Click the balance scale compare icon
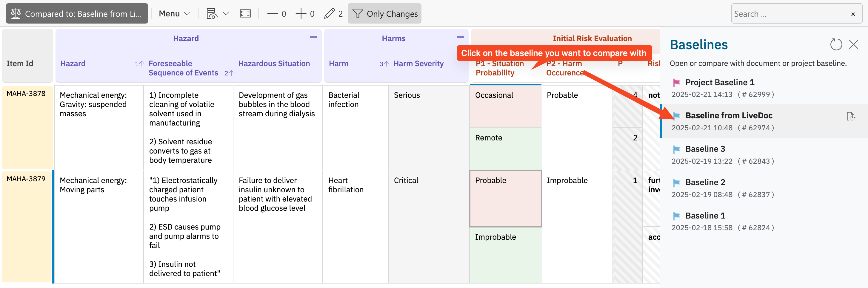The image size is (868, 288). [x=16, y=13]
